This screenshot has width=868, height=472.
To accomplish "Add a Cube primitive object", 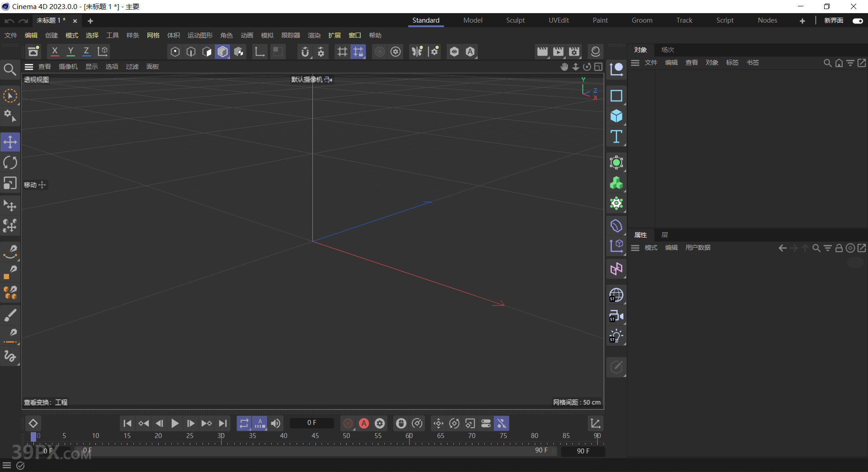I will (x=616, y=116).
